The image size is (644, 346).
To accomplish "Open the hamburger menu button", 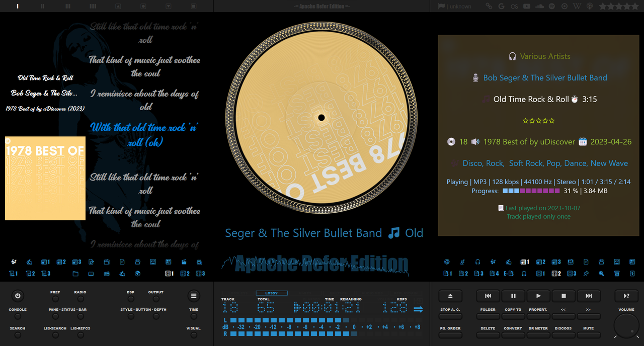I will 194,296.
